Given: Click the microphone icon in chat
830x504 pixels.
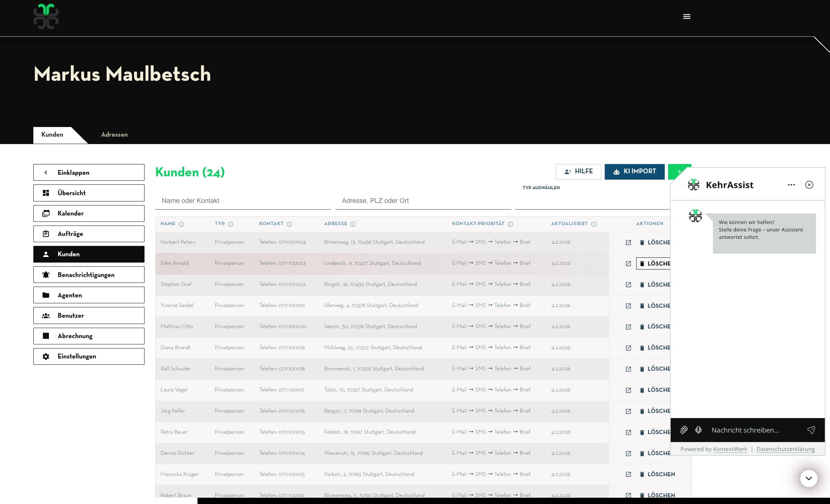Looking at the screenshot, I should point(698,430).
